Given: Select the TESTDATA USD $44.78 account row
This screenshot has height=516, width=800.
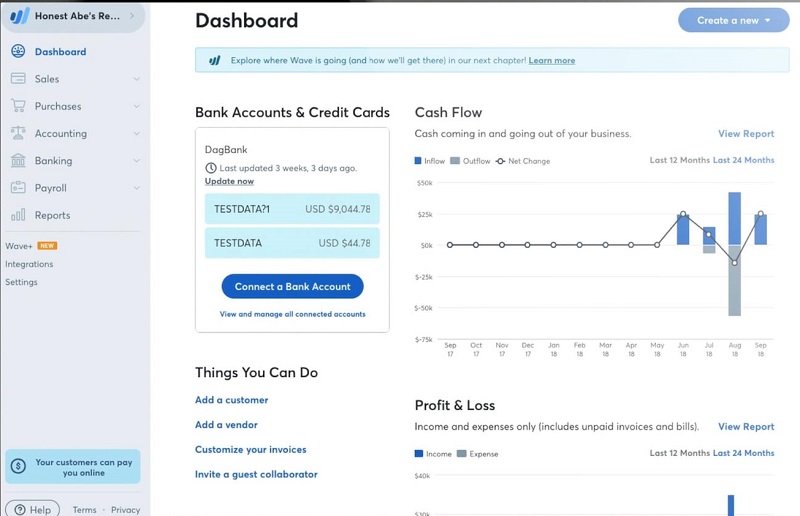Looking at the screenshot, I should (292, 243).
